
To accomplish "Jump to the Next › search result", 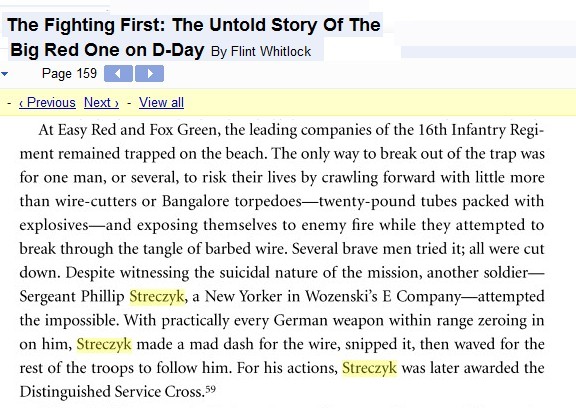I will [x=101, y=102].
